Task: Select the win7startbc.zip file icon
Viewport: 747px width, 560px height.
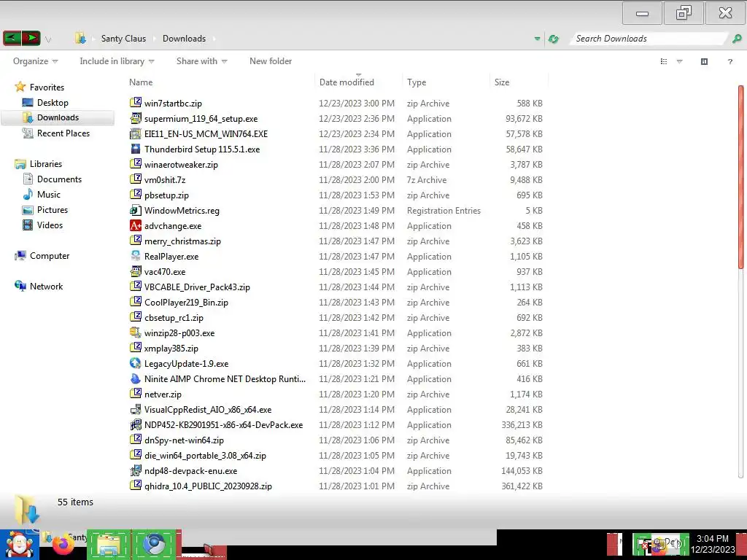Action: tap(136, 102)
